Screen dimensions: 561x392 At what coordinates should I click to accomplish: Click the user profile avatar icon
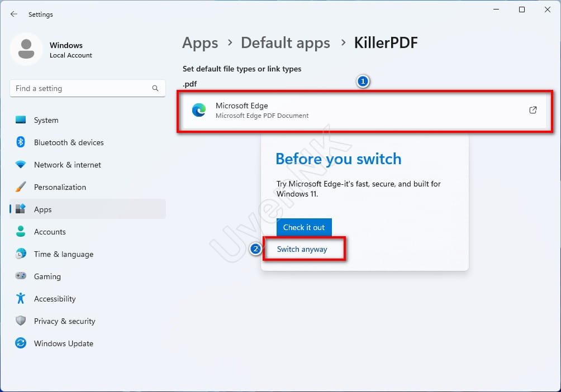tap(26, 49)
